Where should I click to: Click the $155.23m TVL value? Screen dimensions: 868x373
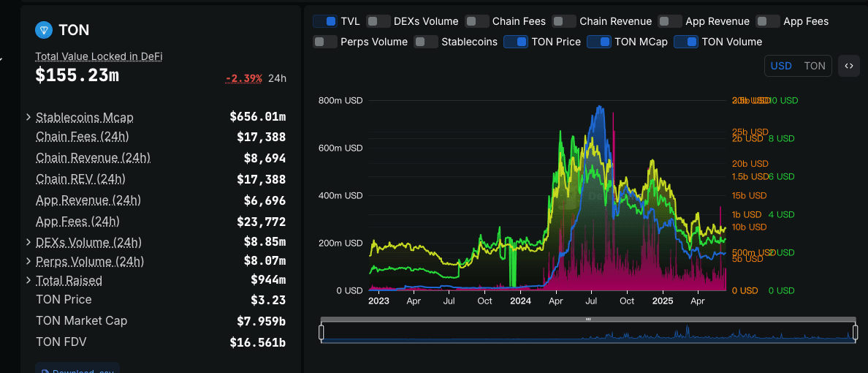point(77,75)
